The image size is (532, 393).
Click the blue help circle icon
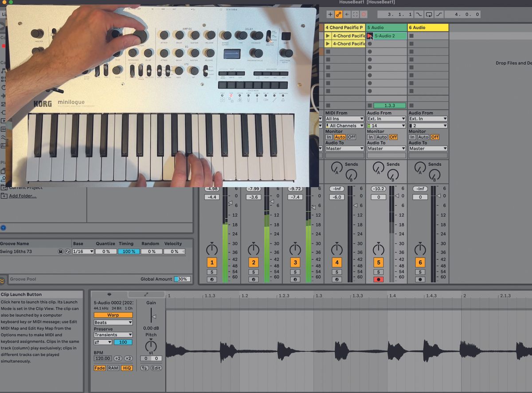(4, 228)
